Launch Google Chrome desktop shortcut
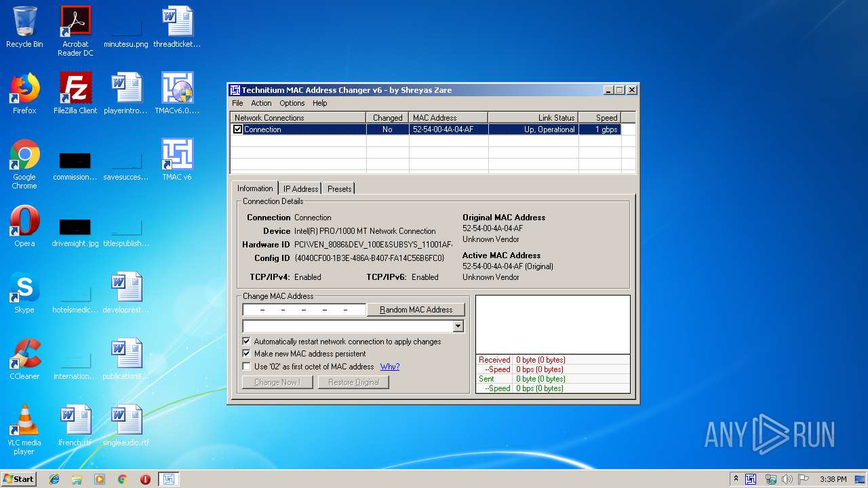This screenshot has height=488, width=868. [x=24, y=164]
